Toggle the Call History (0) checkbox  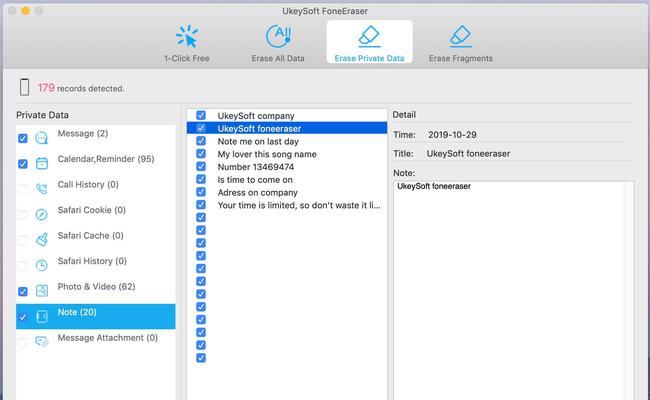(x=23, y=189)
